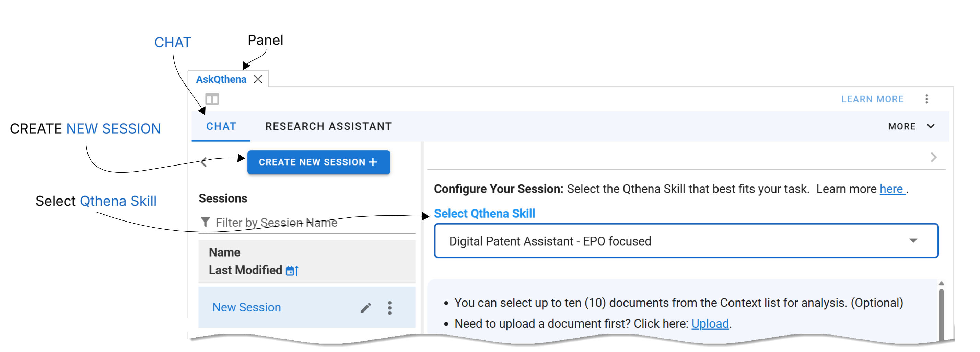Image resolution: width=980 pixels, height=352 pixels.
Task: Expand the MORE tabs dropdown
Action: click(x=911, y=126)
